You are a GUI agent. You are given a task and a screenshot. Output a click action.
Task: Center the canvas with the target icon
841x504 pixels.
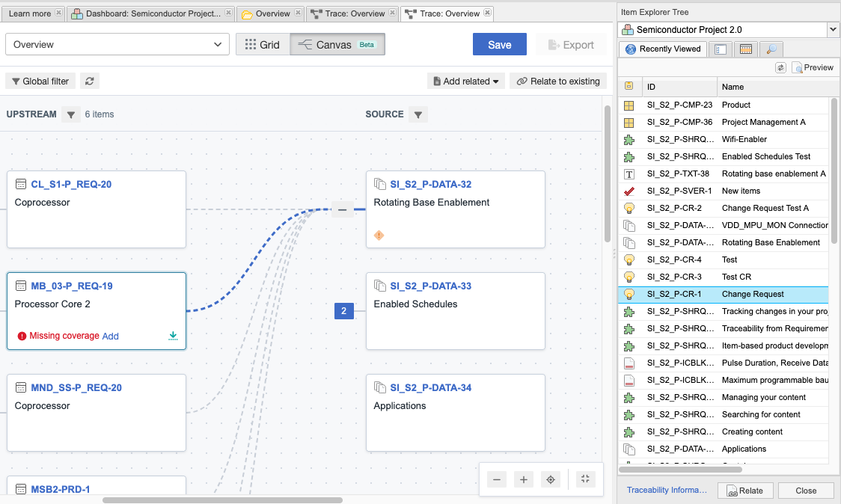tap(550, 479)
